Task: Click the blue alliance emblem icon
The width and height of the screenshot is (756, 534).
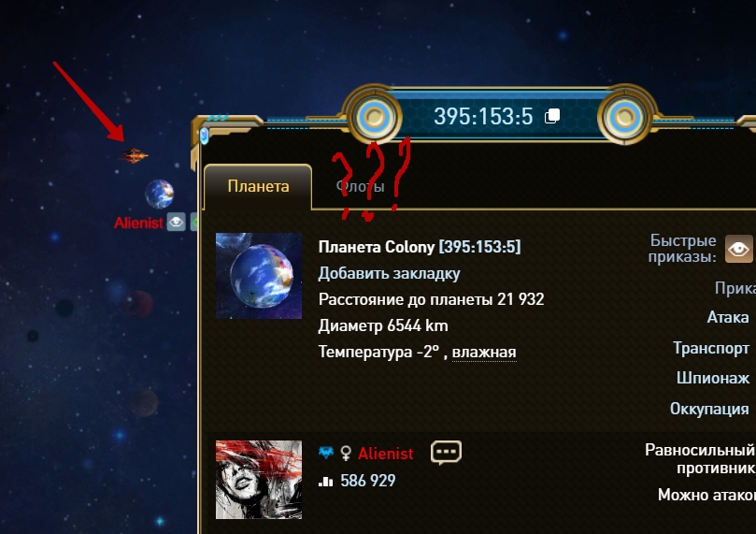Action: (x=326, y=453)
